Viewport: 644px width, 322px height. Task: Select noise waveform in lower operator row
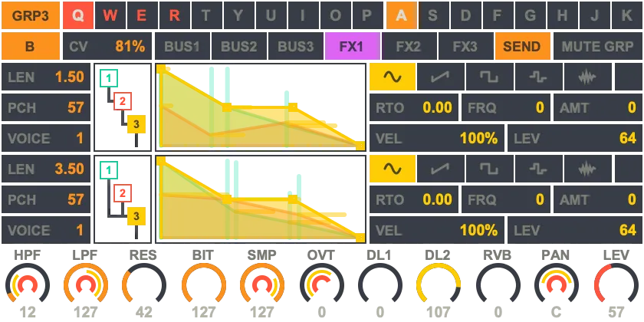(x=587, y=169)
